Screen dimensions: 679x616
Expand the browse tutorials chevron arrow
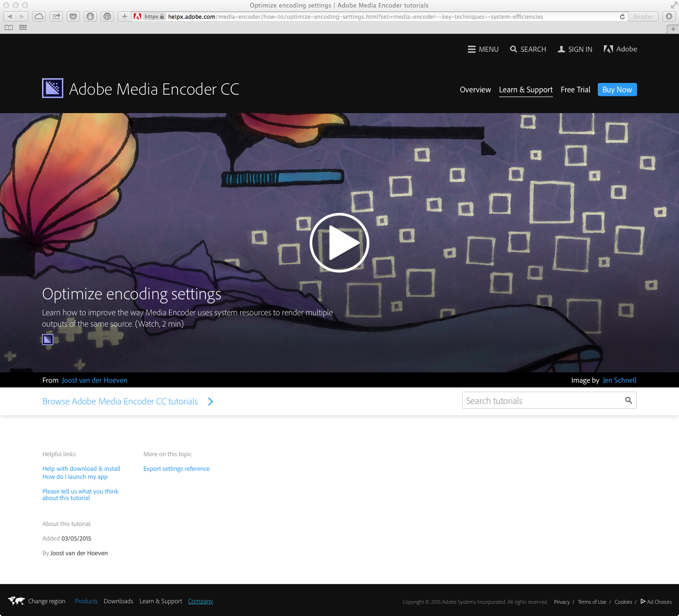point(211,402)
